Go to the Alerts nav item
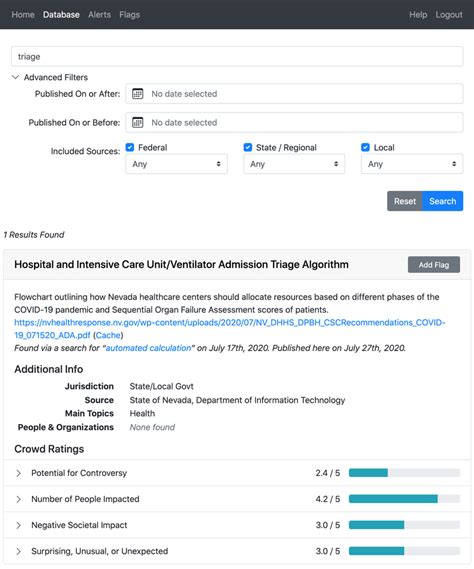Viewport: 474px width, 569px height. point(99,15)
